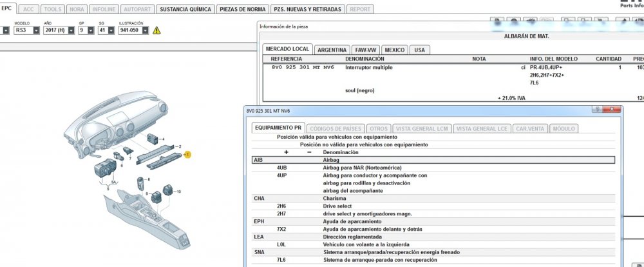The image size is (644, 267).
Task: Click part 4 switch in diagram
Action: pyautogui.click(x=153, y=138)
